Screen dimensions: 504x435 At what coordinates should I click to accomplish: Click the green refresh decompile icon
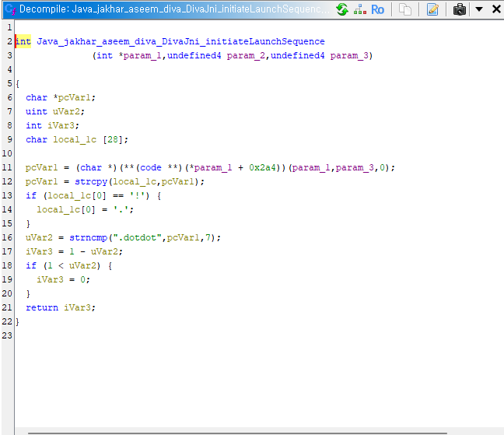[x=342, y=9]
